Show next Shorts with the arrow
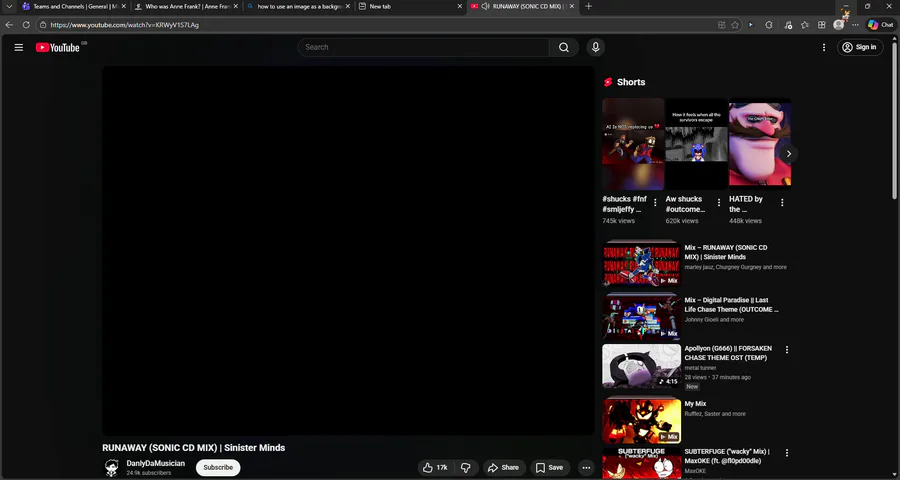The image size is (900, 480). coord(789,153)
